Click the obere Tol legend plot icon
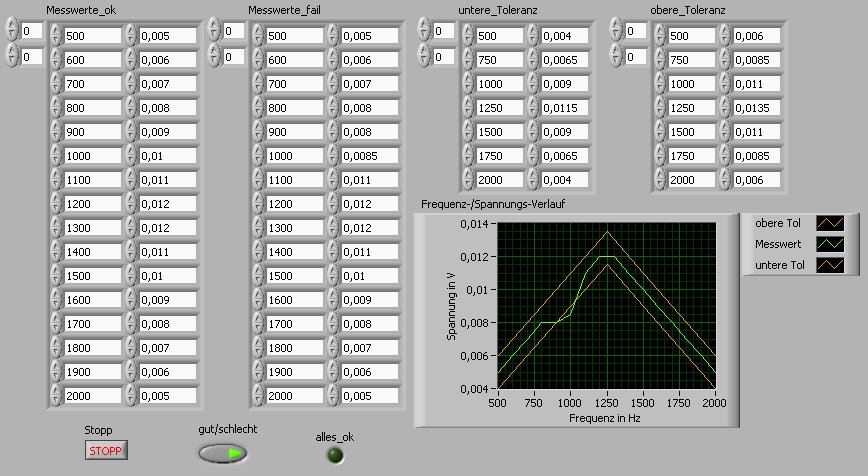 pyautogui.click(x=830, y=223)
